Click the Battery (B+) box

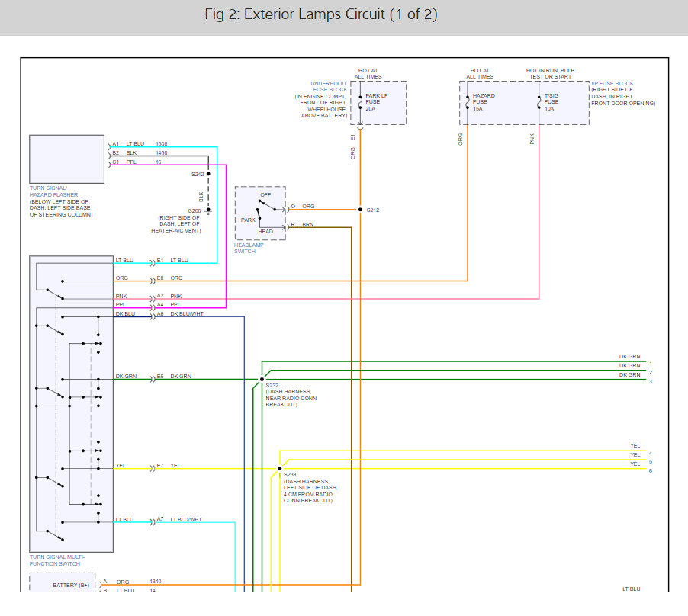pos(63,583)
